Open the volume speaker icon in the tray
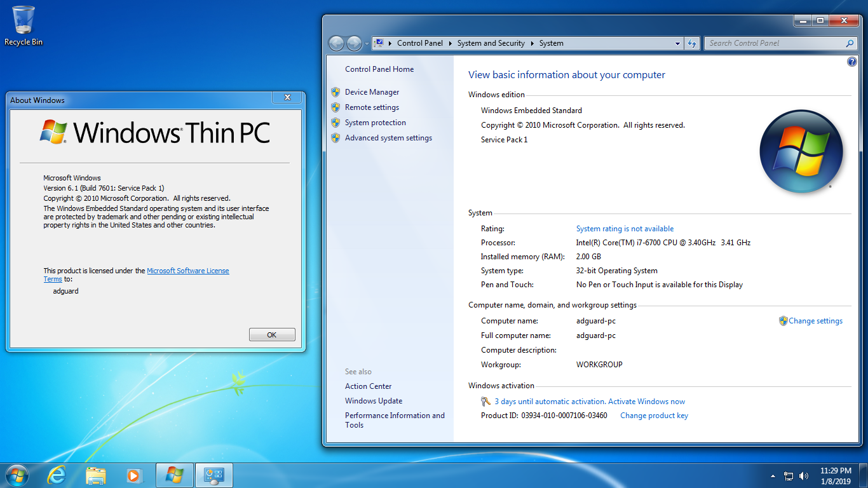This screenshot has height=488, width=868. pyautogui.click(x=804, y=476)
